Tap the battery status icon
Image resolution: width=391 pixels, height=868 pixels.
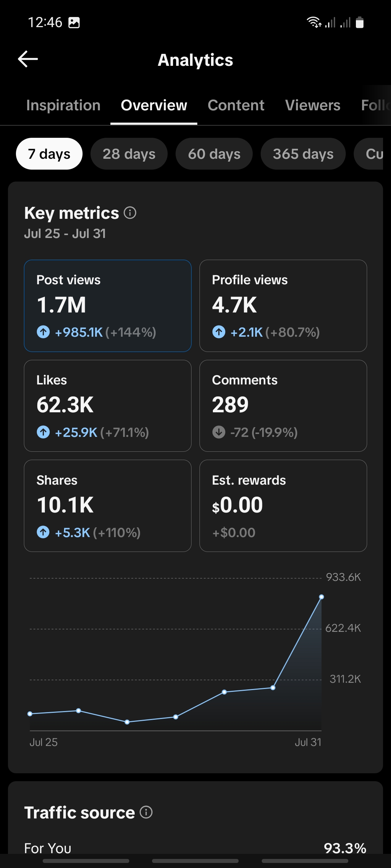pos(360,22)
